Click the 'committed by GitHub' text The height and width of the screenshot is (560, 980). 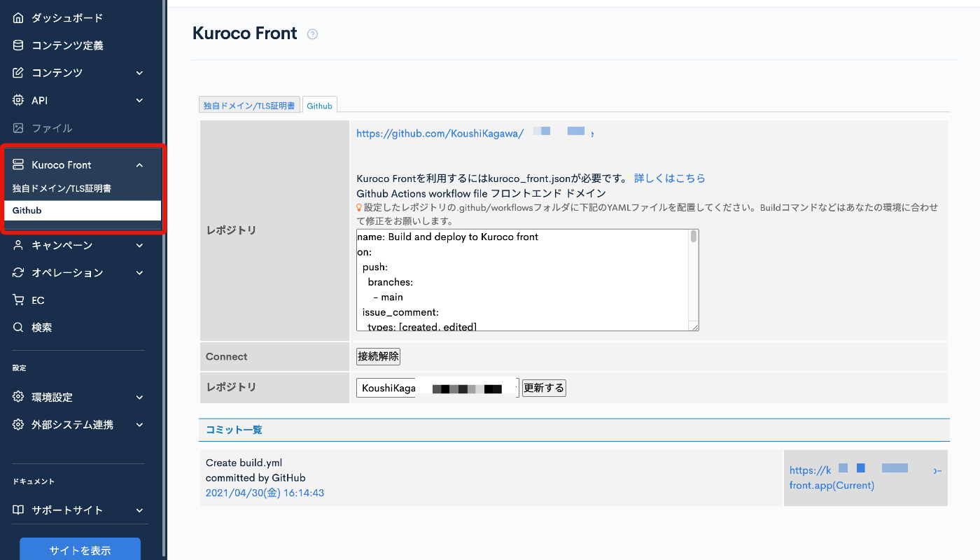coord(255,477)
